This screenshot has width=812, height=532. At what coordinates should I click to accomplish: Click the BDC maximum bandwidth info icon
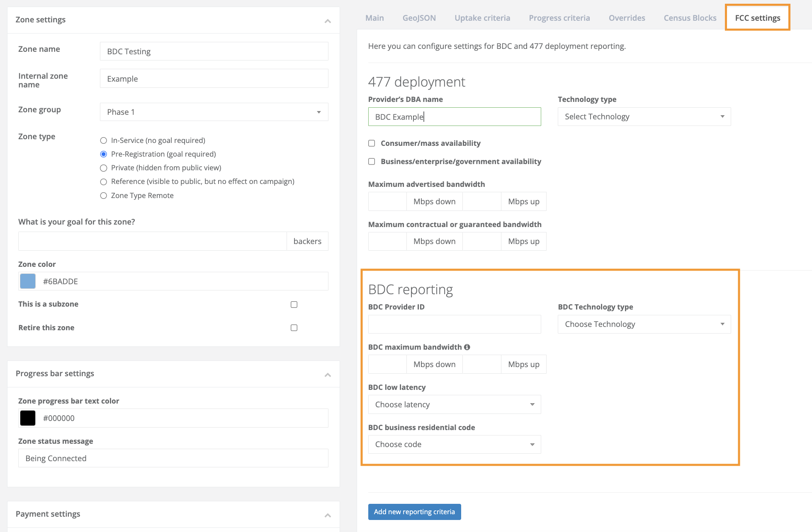pyautogui.click(x=467, y=347)
